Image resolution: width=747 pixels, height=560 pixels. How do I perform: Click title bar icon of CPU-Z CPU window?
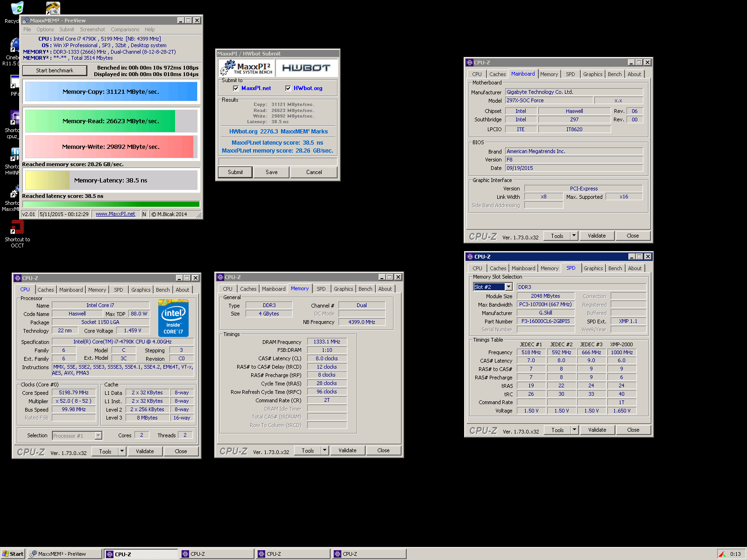pos(18,278)
